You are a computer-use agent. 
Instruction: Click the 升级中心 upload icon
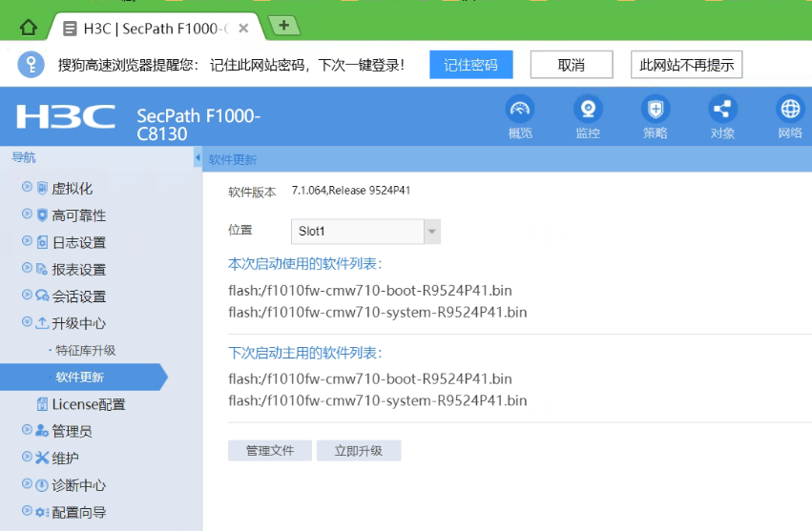click(x=42, y=323)
